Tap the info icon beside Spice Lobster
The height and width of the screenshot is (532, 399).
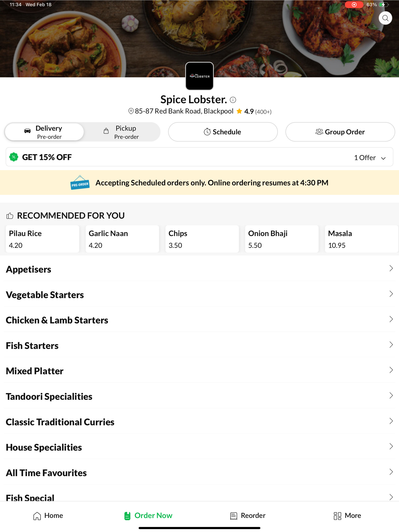click(233, 100)
